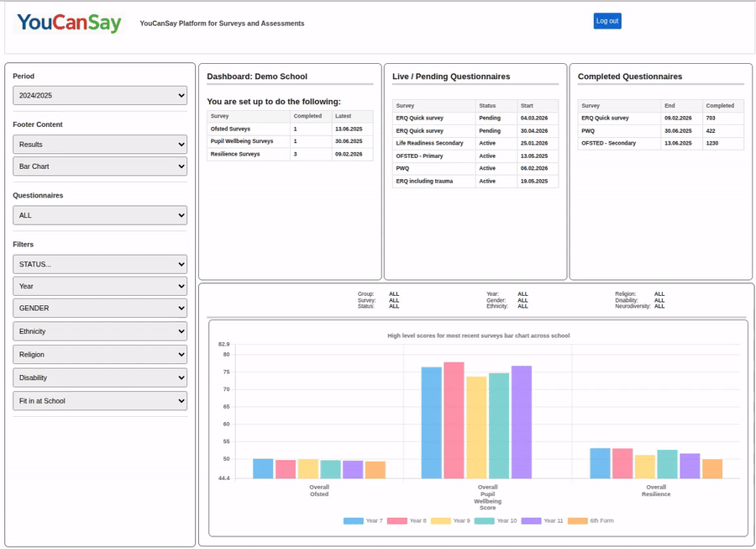The image size is (756, 549).
Task: Click the OFSTED - Secondary completed row
Action: (x=660, y=143)
